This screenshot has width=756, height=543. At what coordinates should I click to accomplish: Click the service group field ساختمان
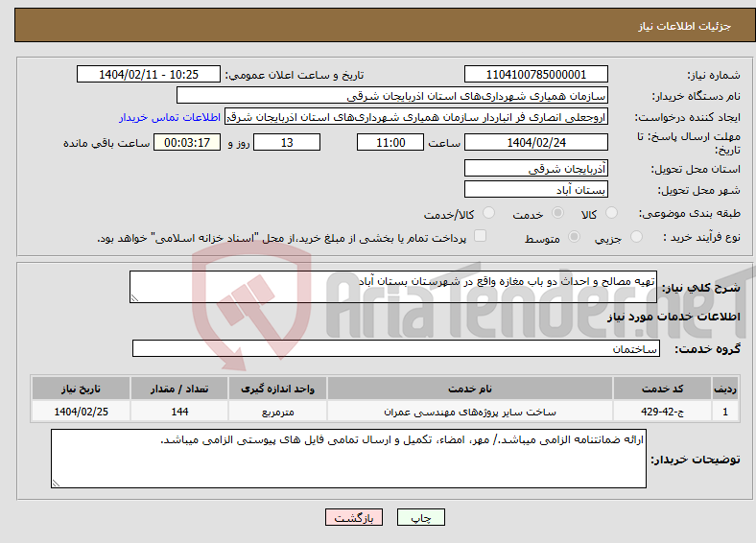pos(396,348)
